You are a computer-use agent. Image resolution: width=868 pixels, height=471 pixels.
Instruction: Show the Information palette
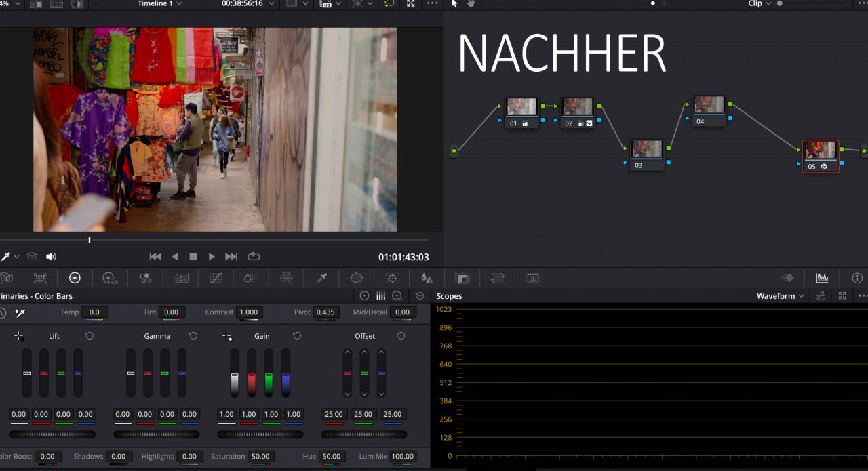(x=857, y=278)
